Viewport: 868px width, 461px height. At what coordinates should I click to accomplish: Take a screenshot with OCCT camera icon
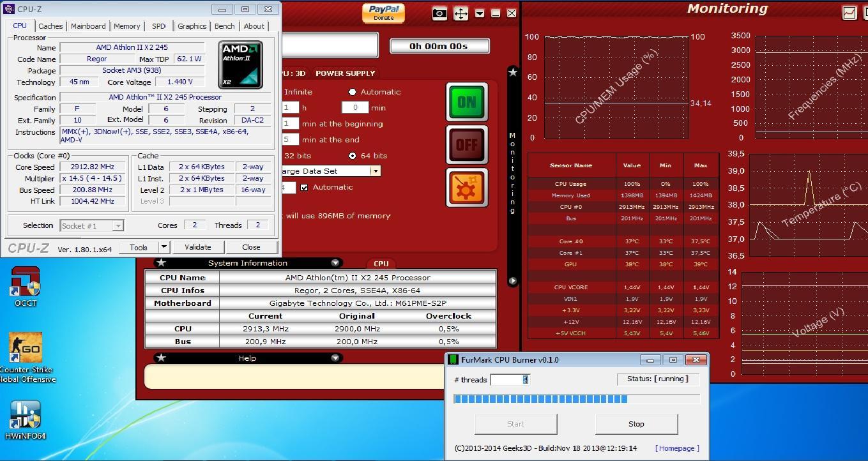coord(439,13)
